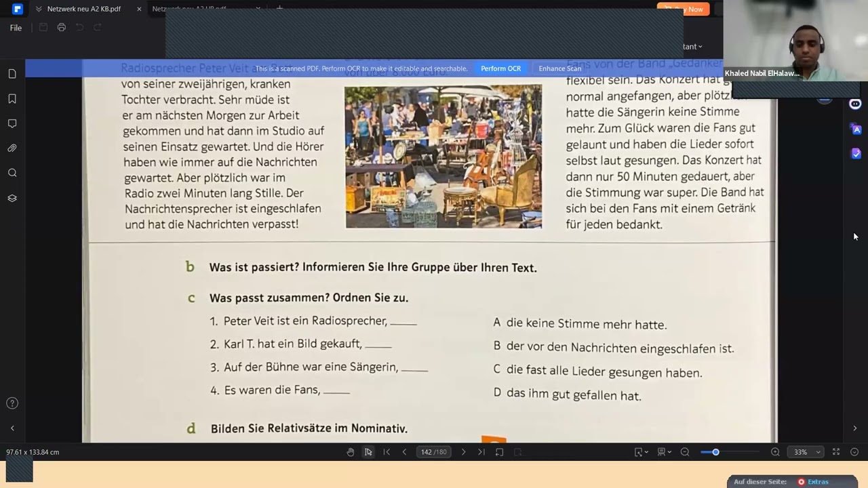
Task: Expand the right sidebar arrow
Action: tap(854, 428)
